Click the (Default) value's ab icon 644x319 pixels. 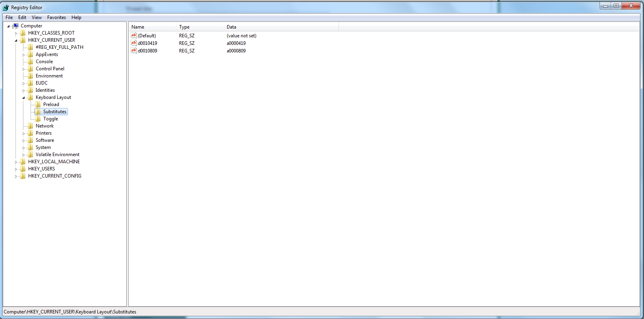[x=134, y=35]
